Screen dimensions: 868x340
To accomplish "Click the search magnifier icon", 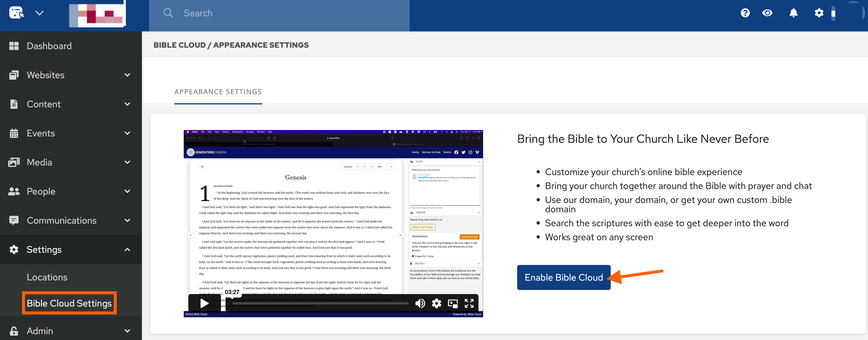I will (168, 13).
